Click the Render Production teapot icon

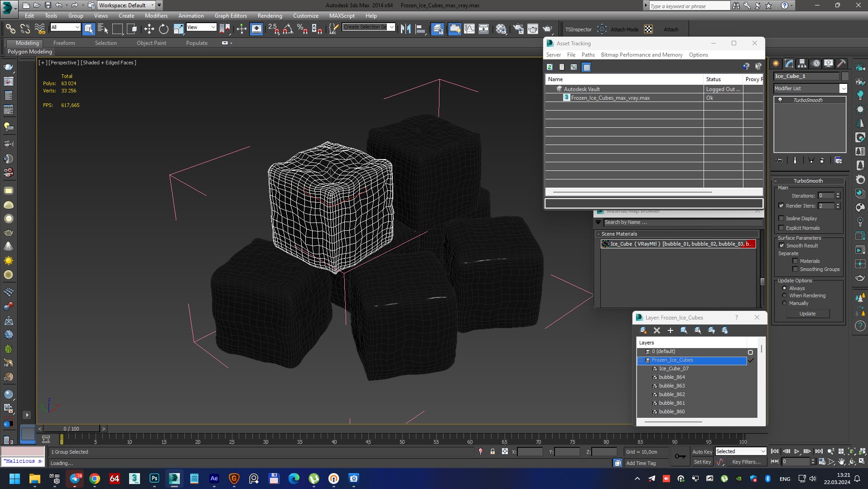pos(547,29)
